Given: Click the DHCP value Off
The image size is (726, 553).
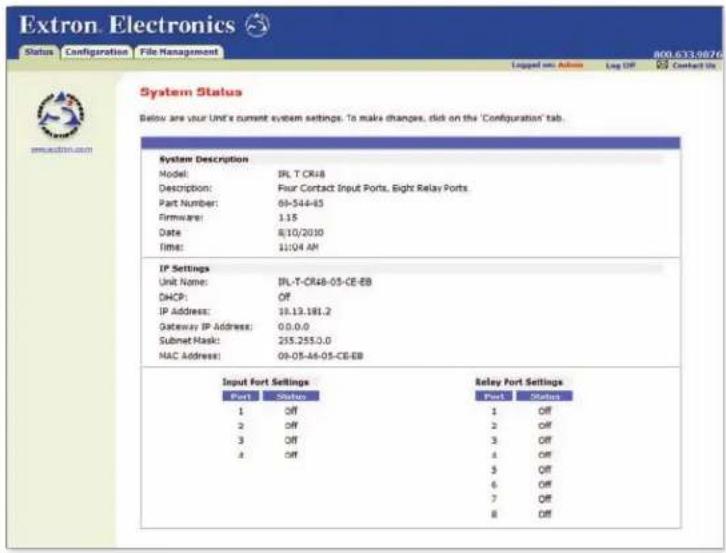Looking at the screenshot, I should coord(284,297).
